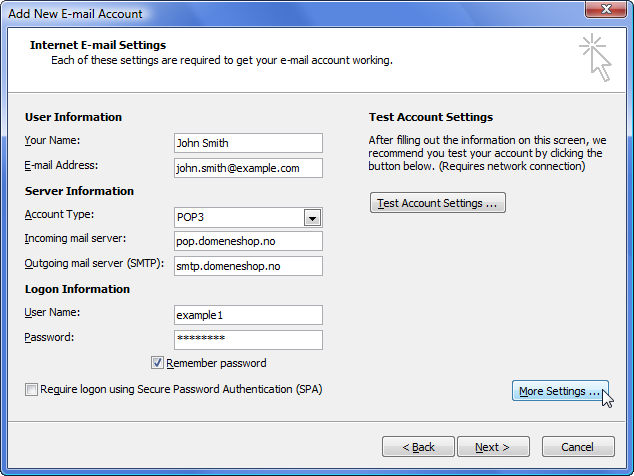Select the Incoming mail server field
634x476 pixels.
[x=248, y=241]
